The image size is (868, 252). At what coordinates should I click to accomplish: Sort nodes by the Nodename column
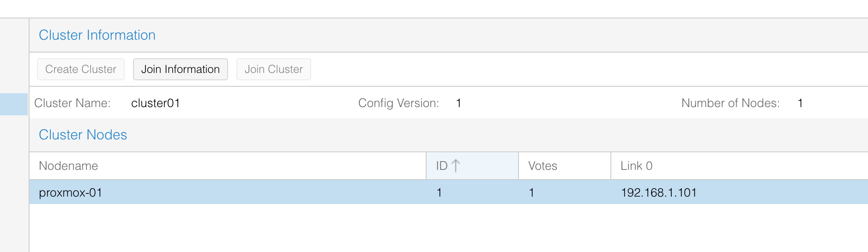[68, 166]
